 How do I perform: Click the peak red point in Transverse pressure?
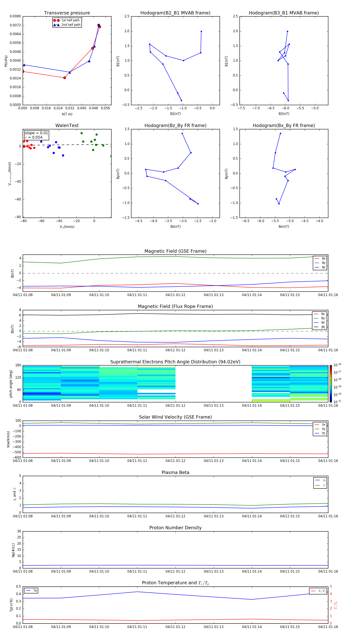point(99,25)
